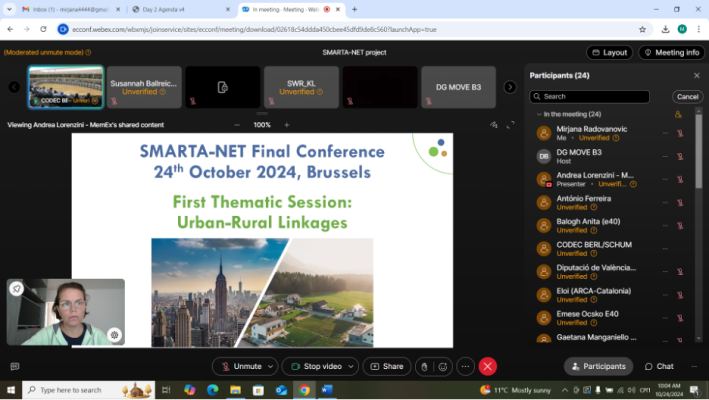Open Microsoft Edge from taskbar
Viewport: 709px width, 400px height.
213,390
